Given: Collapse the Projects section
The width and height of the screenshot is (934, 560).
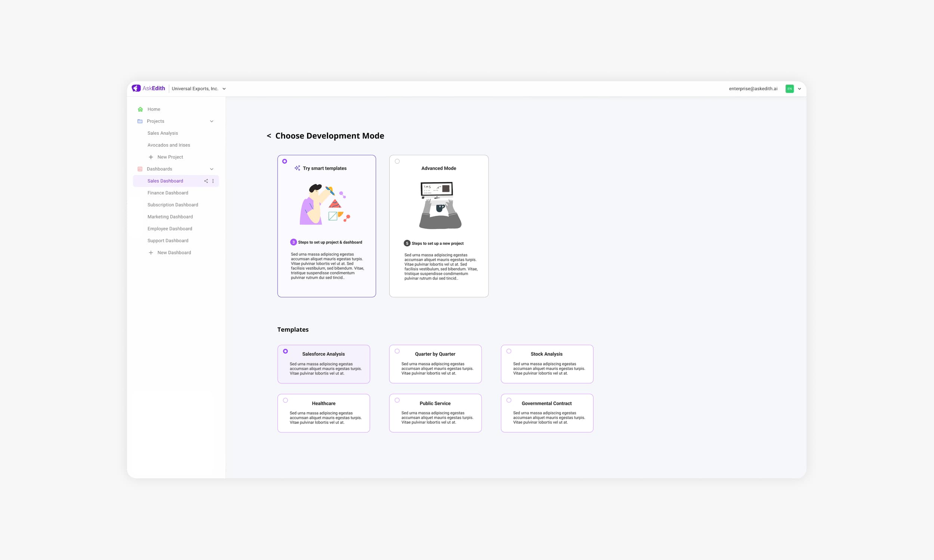Looking at the screenshot, I should click(211, 121).
